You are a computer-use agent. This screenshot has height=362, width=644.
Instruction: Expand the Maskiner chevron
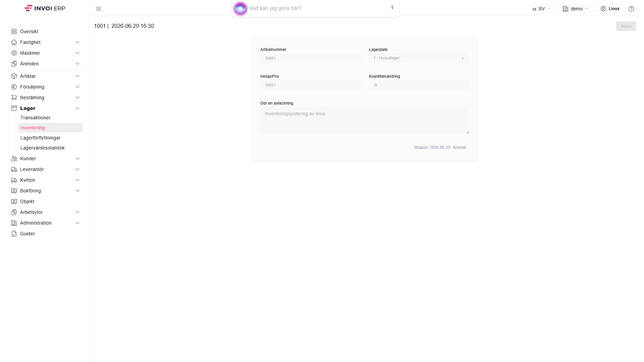click(x=77, y=53)
